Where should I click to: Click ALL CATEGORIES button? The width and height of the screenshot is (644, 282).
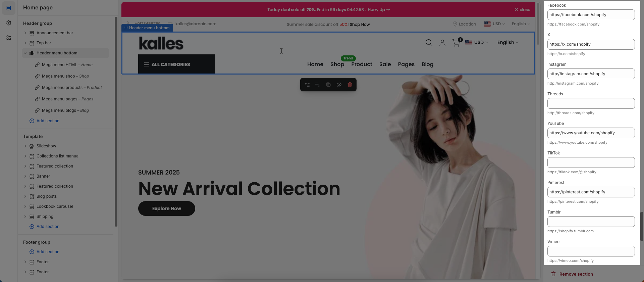pyautogui.click(x=177, y=64)
